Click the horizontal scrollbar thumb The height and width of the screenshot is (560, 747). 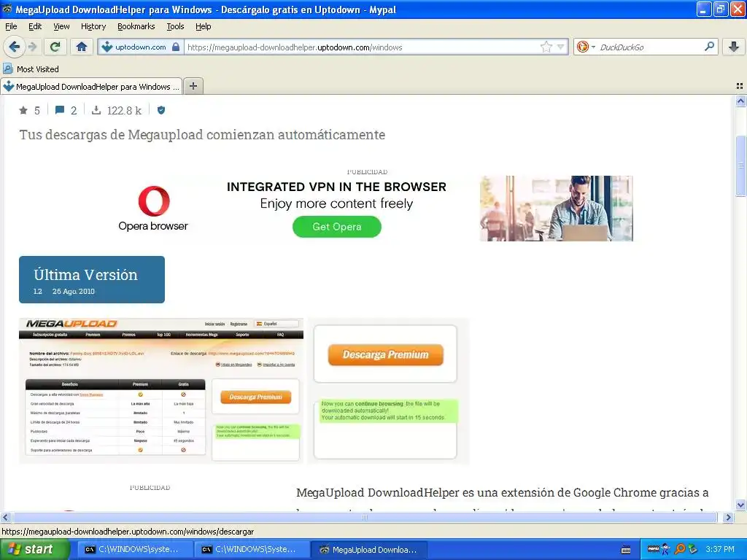[x=365, y=517]
